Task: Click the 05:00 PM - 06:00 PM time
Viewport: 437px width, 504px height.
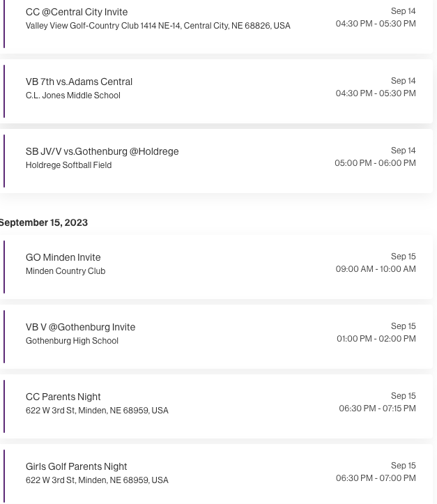Action: pos(375,163)
